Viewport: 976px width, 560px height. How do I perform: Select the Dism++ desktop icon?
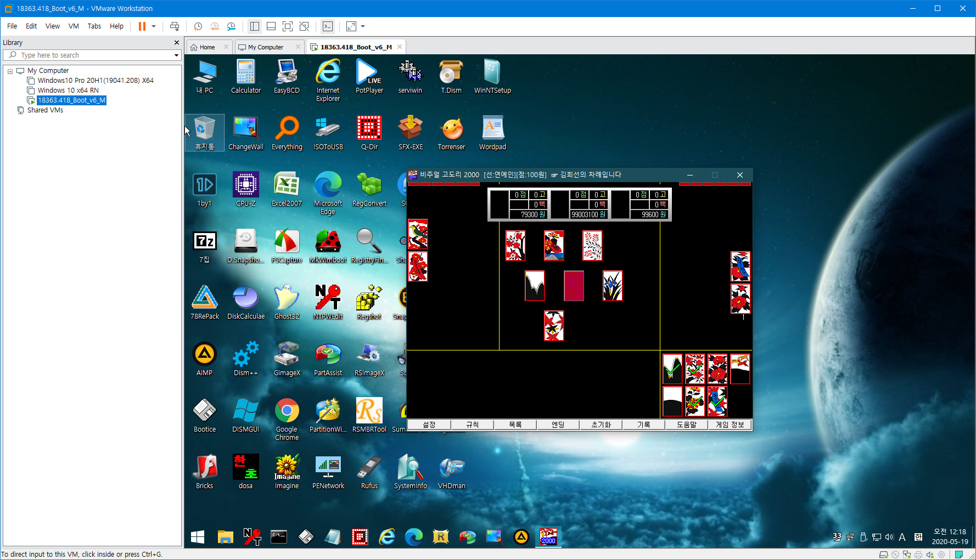245,359
